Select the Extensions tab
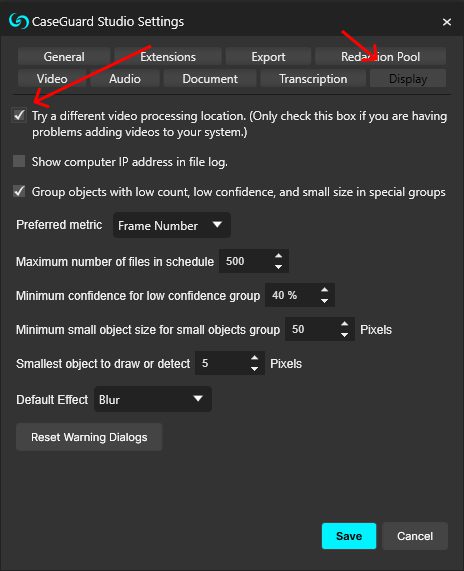Screen dimensions: 464x571 [168, 57]
